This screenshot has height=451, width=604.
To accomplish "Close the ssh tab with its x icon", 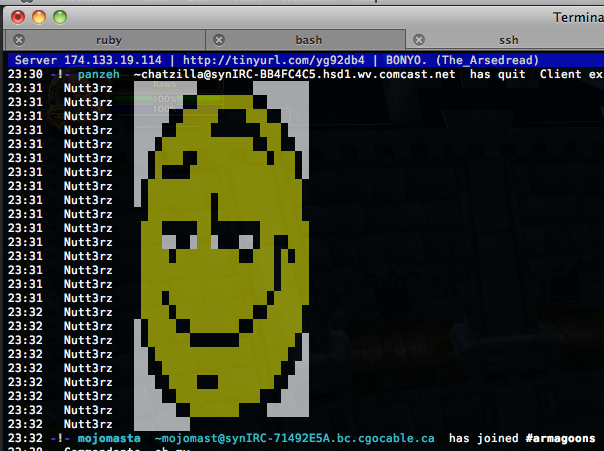I will point(419,40).
